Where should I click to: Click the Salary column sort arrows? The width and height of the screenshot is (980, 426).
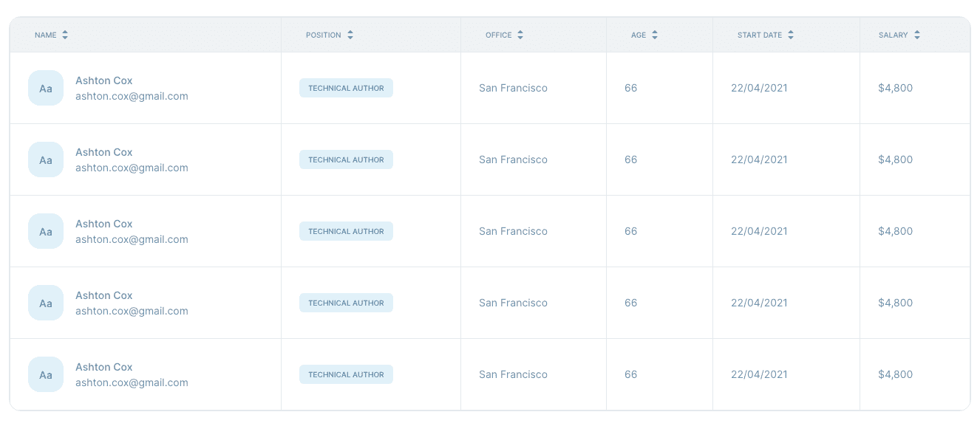click(x=916, y=34)
